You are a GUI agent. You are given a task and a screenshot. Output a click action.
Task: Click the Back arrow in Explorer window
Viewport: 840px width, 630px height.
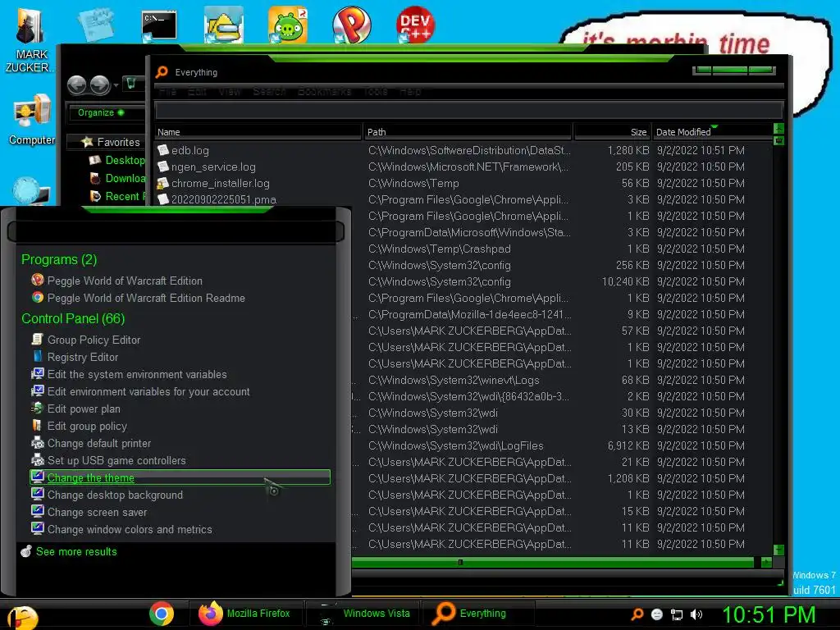pyautogui.click(x=76, y=84)
